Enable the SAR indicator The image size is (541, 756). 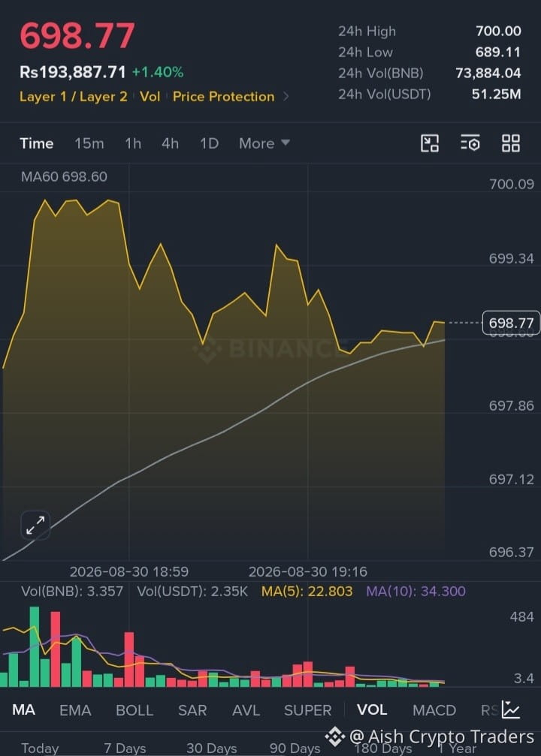coord(192,709)
